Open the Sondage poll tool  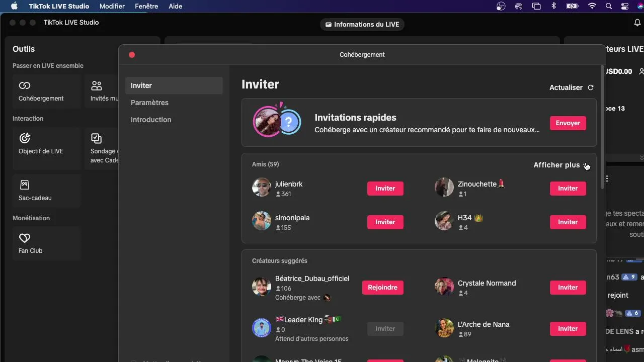tap(102, 148)
